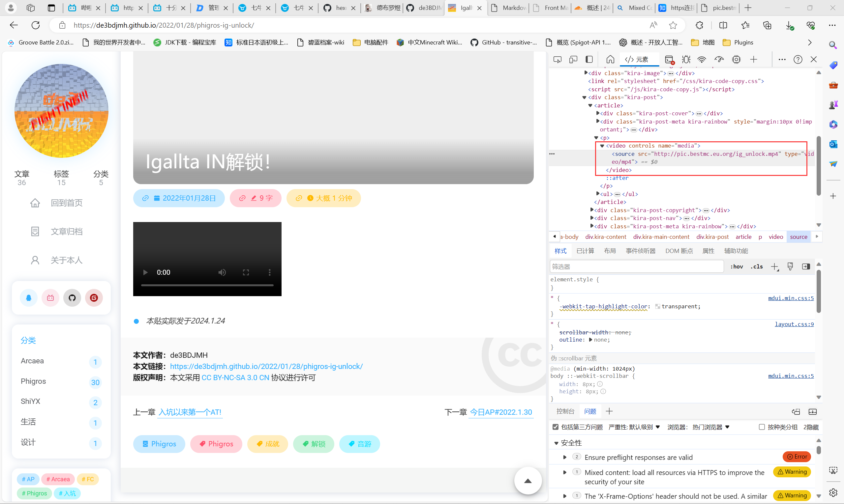Mute the video with the volume icon
Image resolution: width=844 pixels, height=504 pixels.
[x=222, y=272]
